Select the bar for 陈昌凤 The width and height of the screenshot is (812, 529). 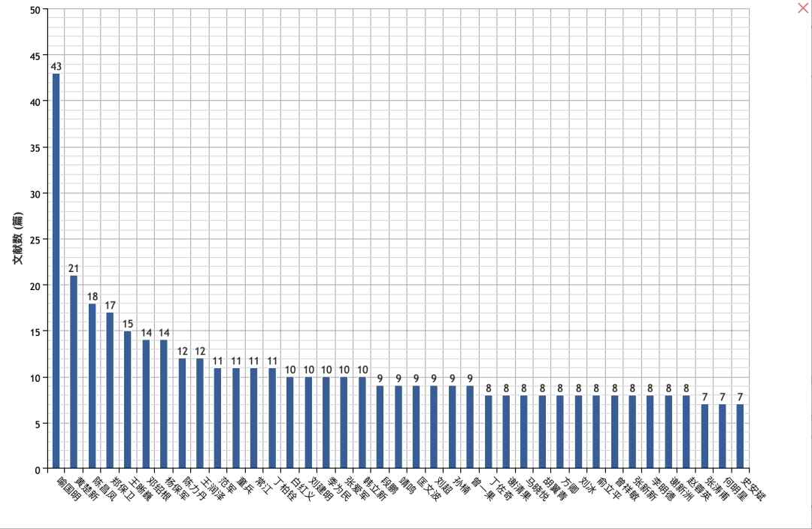coord(92,385)
